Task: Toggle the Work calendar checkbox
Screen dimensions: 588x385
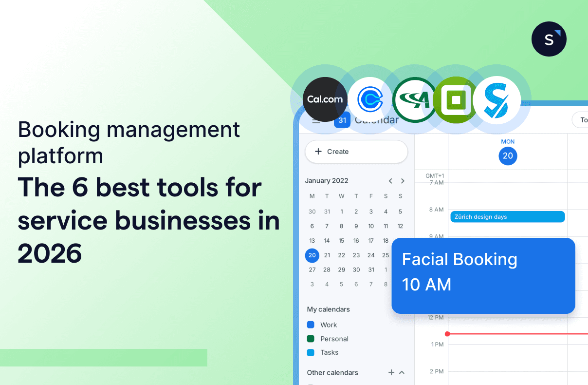Action: tap(311, 325)
